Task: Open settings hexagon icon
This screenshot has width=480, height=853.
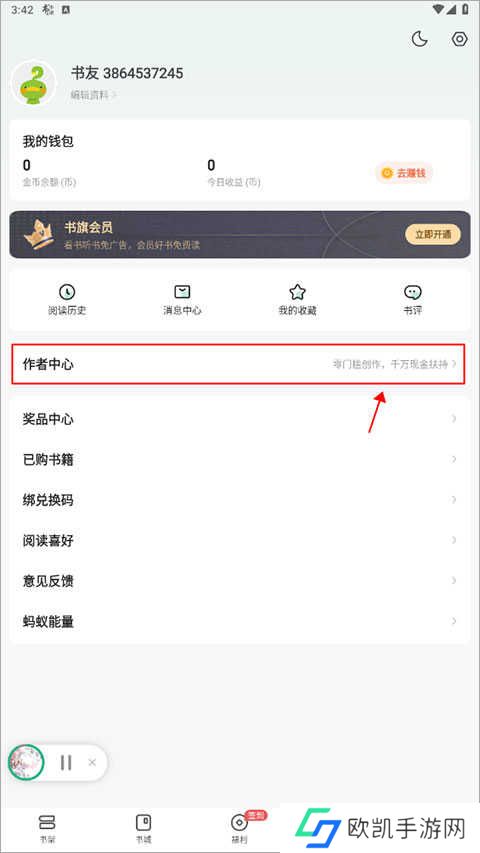Action: pos(460,39)
